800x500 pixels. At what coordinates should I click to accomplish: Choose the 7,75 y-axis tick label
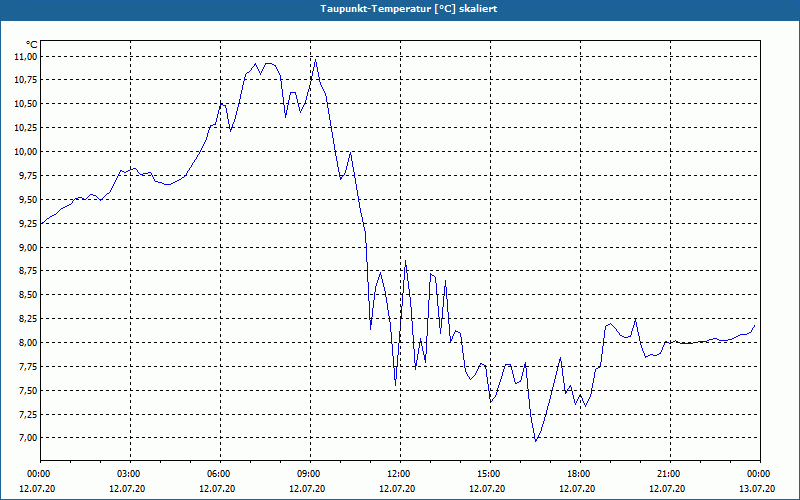[27, 367]
